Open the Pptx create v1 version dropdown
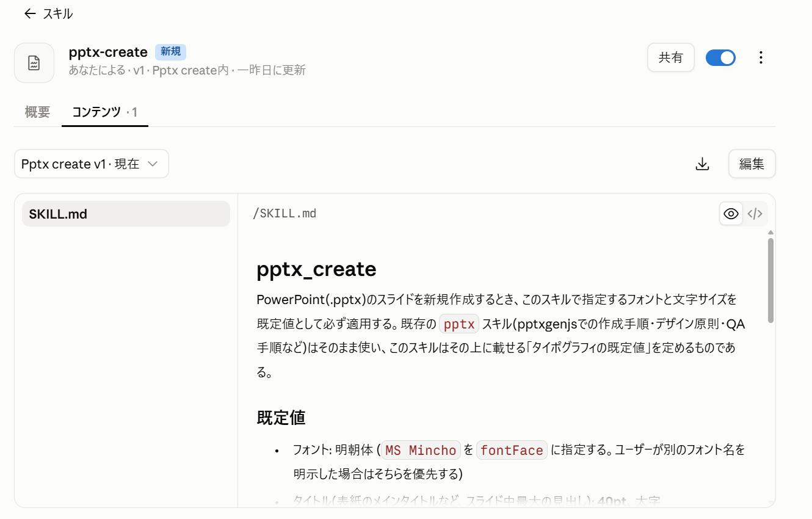The image size is (812, 519). click(x=92, y=164)
